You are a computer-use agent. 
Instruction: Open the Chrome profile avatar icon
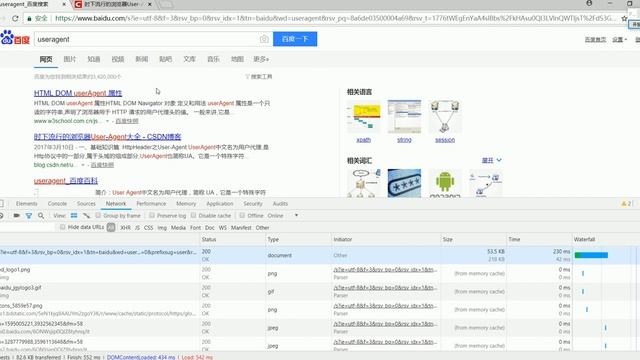(589, 3)
